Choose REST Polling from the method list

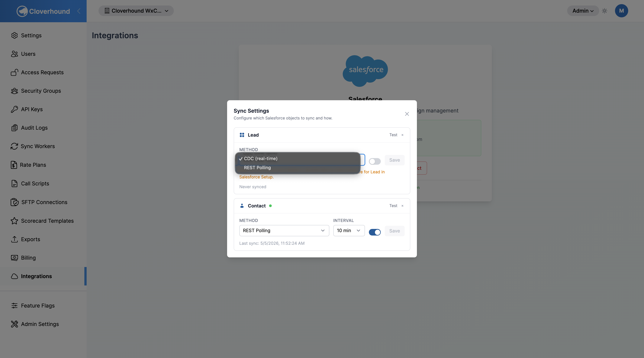(x=298, y=168)
